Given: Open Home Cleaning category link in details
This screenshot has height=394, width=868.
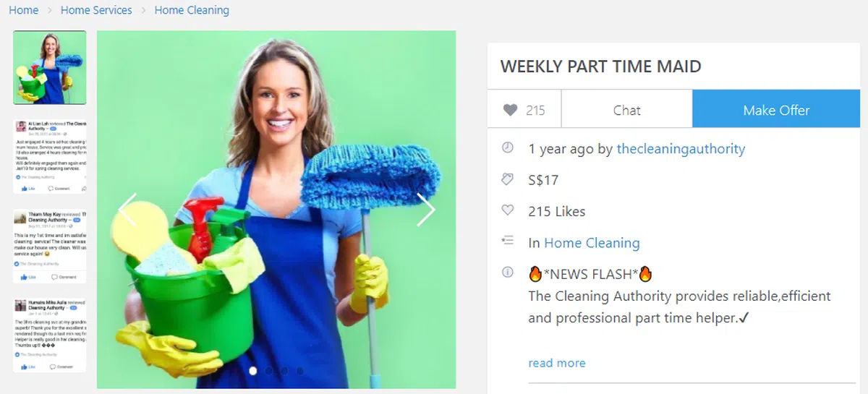Looking at the screenshot, I should [x=592, y=243].
